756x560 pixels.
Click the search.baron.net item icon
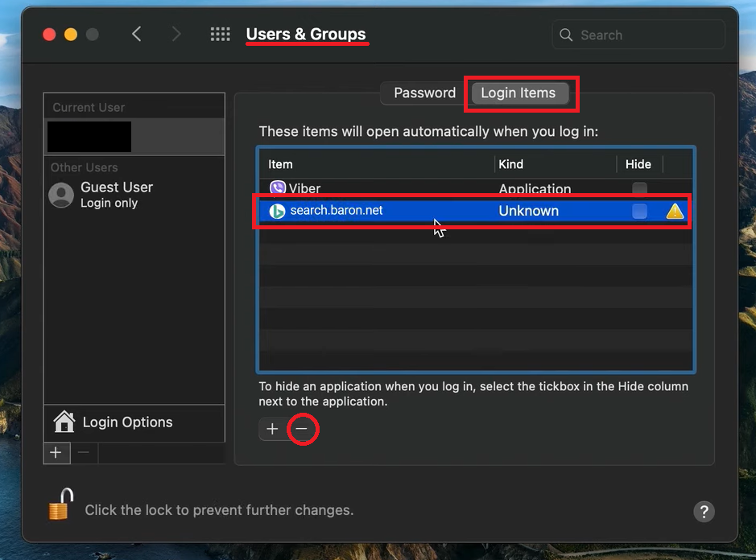[x=277, y=211]
